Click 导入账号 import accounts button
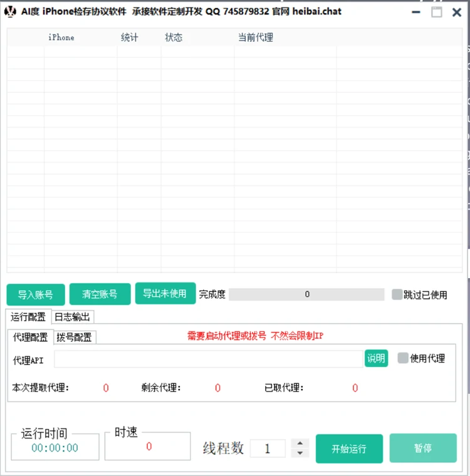470x476 pixels. click(x=36, y=294)
